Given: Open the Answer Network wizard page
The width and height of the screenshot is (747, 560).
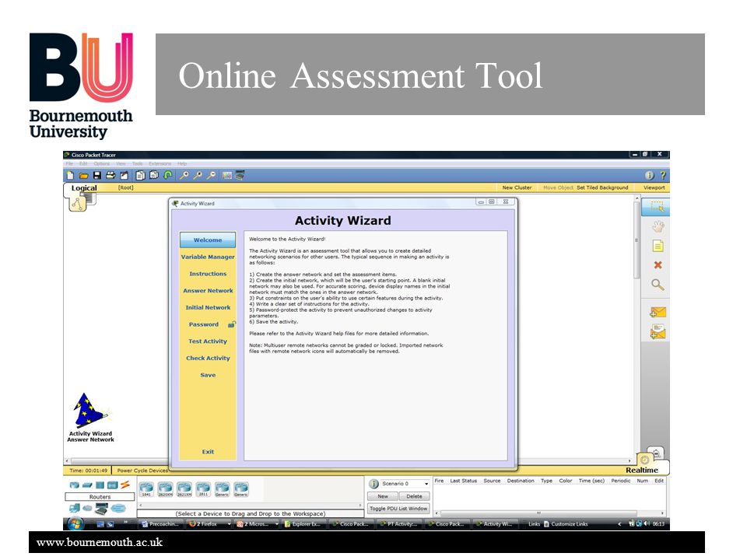Looking at the screenshot, I should [x=208, y=290].
